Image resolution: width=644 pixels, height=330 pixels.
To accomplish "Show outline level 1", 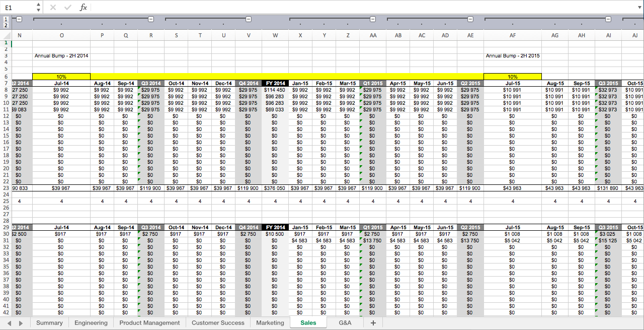I will point(6,19).
